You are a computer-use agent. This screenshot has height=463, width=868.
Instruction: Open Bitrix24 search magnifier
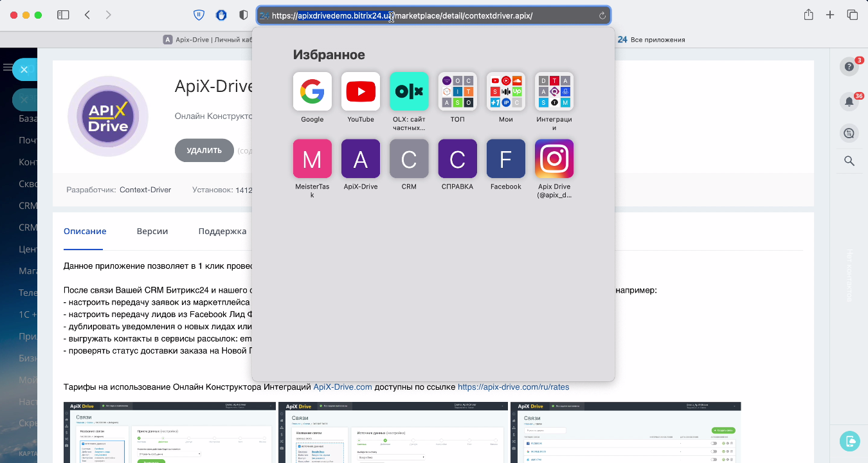coord(849,161)
